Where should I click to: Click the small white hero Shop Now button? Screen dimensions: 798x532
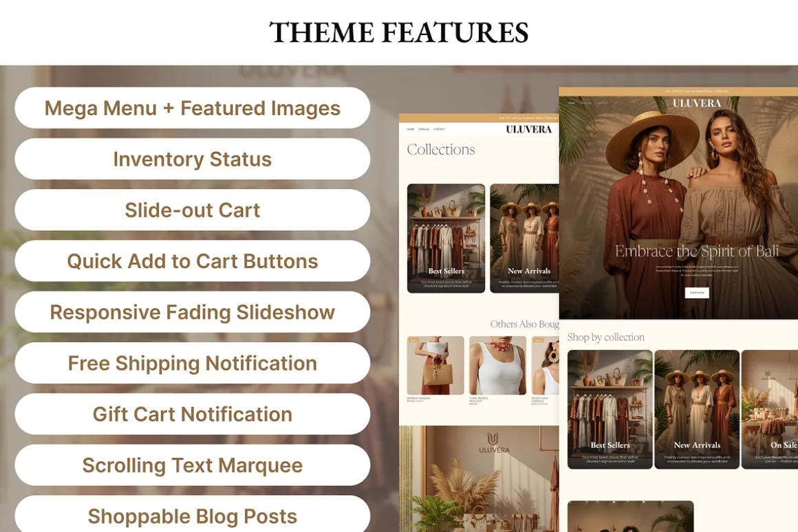[x=697, y=293]
